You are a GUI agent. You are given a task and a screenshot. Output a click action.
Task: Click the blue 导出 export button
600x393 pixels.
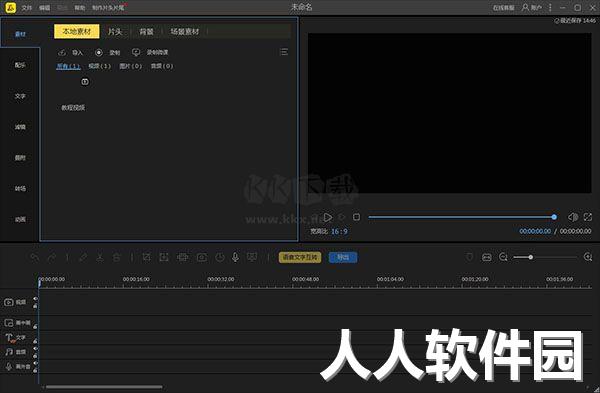[343, 257]
